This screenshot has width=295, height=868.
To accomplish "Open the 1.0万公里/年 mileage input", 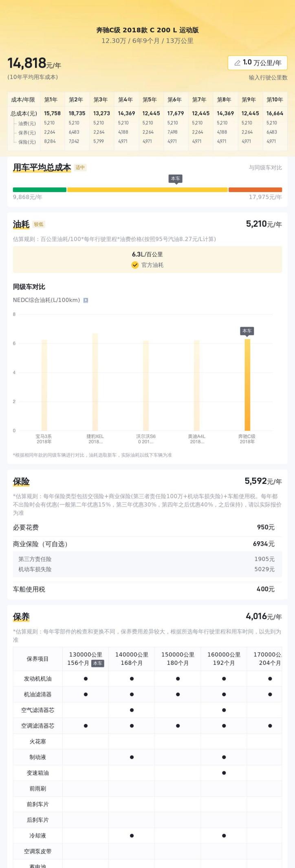I will pos(258,63).
